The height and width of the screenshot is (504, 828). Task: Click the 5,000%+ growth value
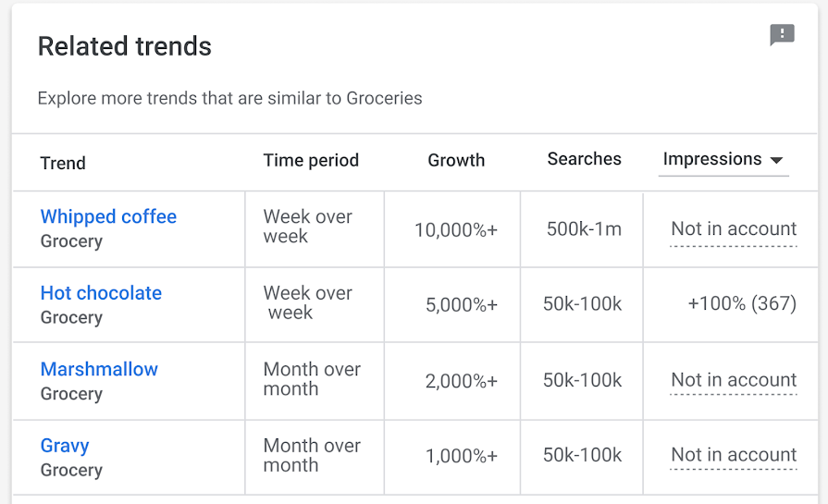[462, 304]
